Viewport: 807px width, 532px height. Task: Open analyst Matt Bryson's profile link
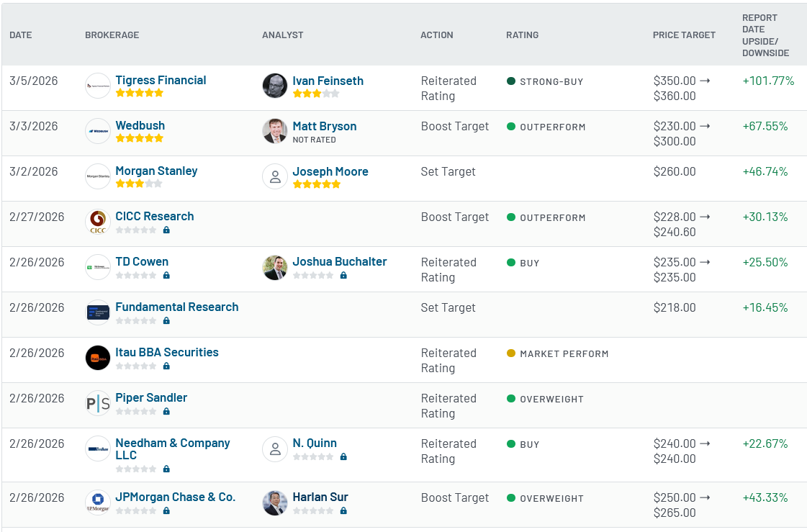324,126
